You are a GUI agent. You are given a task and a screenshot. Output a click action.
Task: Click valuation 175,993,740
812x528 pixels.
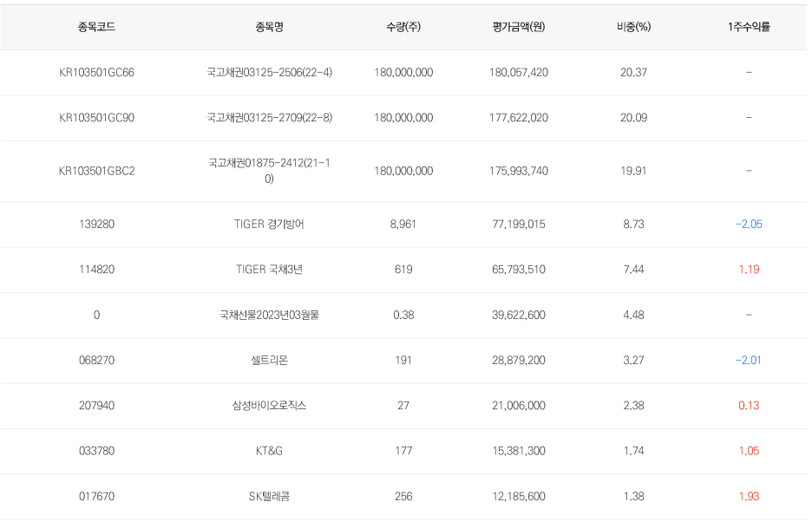click(519, 172)
